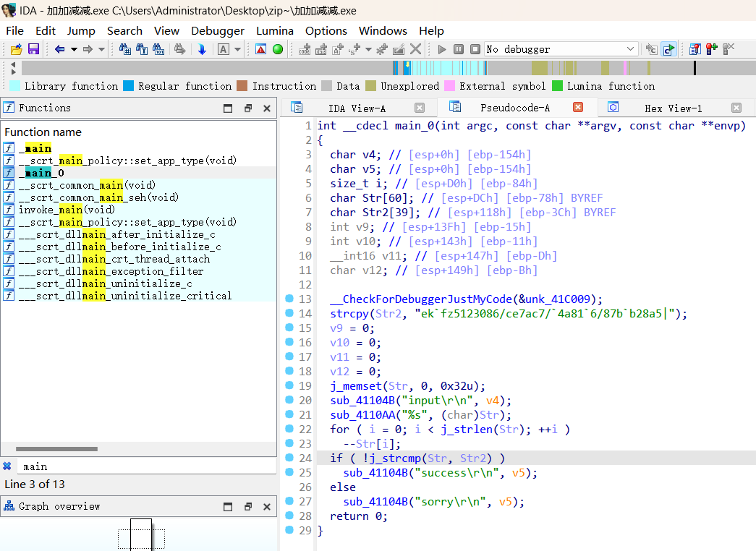Open the Jump menu
756x551 pixels.
point(81,31)
